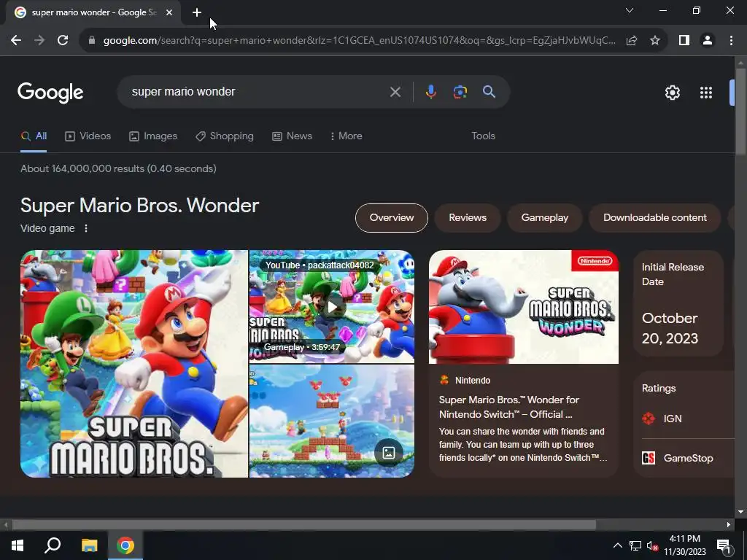This screenshot has width=747, height=560.
Task: Switch to the News tab
Action: pos(292,136)
